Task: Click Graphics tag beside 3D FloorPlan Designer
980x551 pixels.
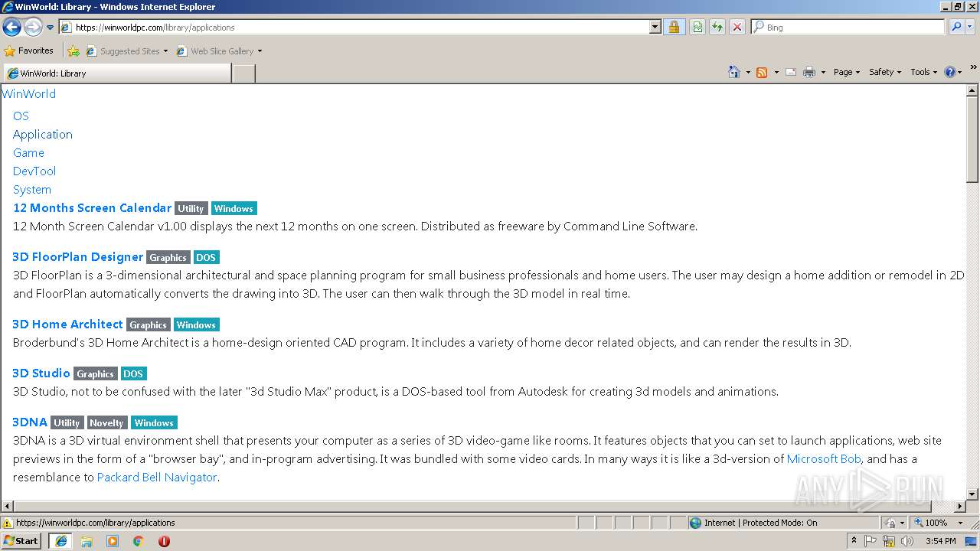Action: tap(168, 257)
